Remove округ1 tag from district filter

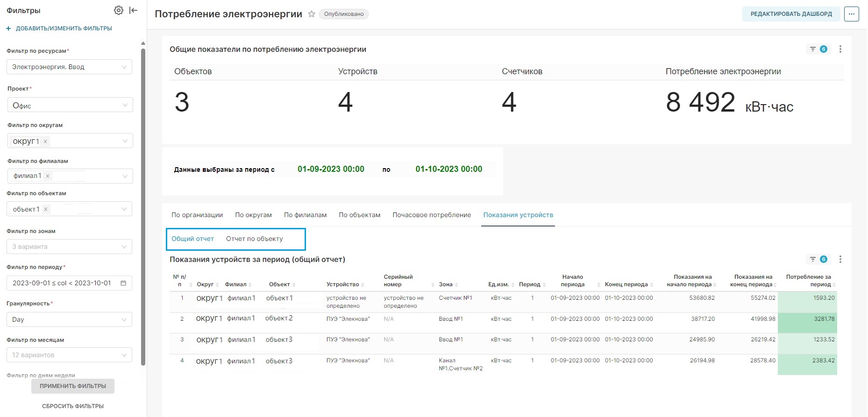point(45,141)
